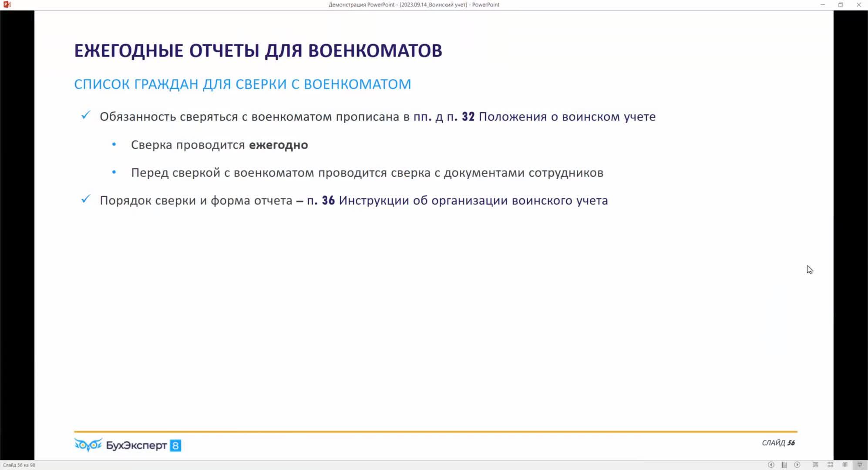Click the BuhExpert8 owl logo
The image size is (868, 470).
(88, 445)
